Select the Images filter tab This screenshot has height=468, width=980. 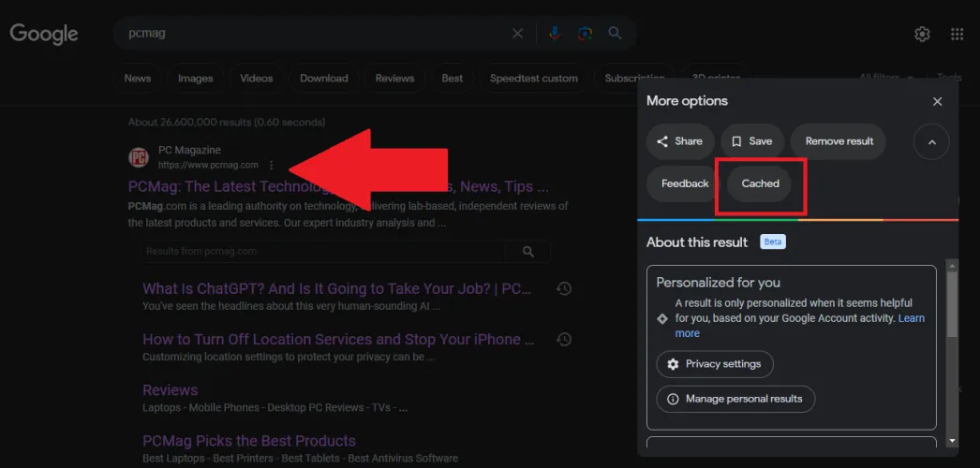pos(195,79)
